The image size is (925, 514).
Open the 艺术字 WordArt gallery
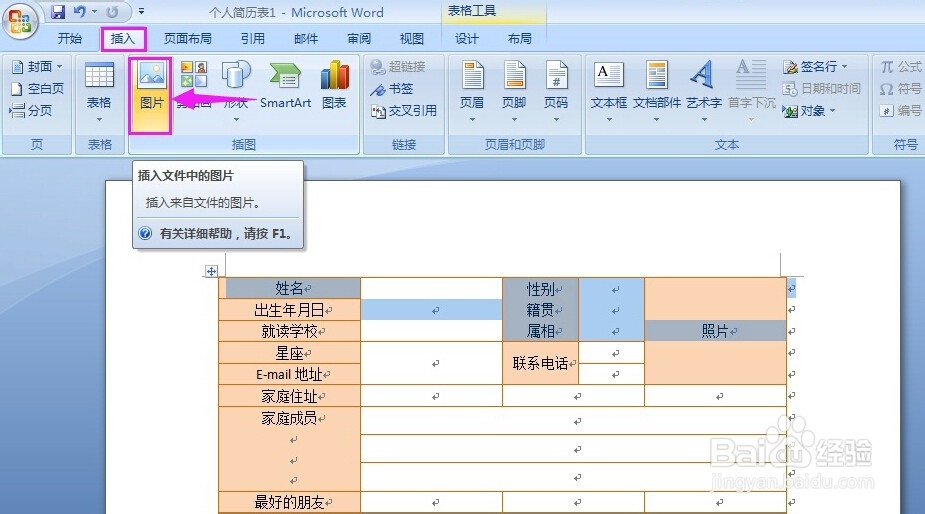point(704,93)
